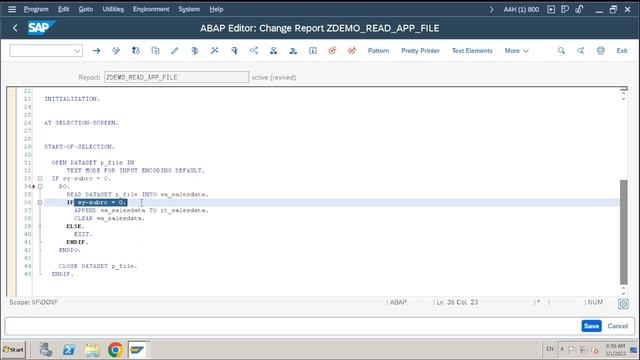Click the Print icon in the toolbar
Image resolution: width=640 pixels, height=360 pixels.
click(600, 51)
